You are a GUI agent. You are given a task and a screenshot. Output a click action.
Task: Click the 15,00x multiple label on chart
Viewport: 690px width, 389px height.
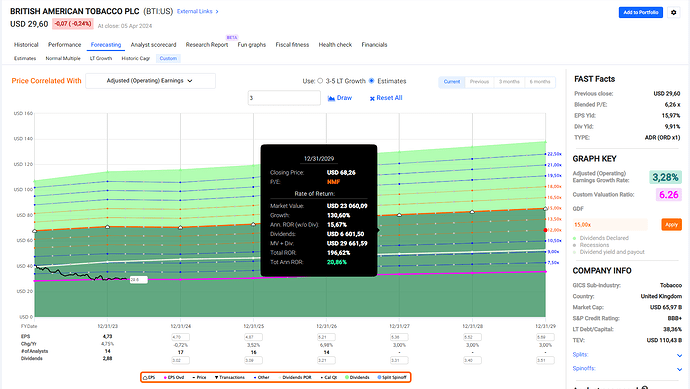click(554, 208)
